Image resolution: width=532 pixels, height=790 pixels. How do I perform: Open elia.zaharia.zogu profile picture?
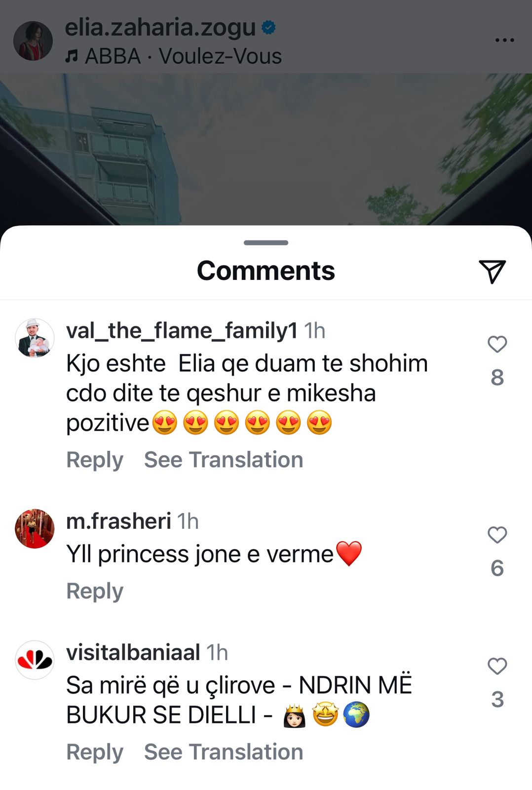pyautogui.click(x=33, y=41)
